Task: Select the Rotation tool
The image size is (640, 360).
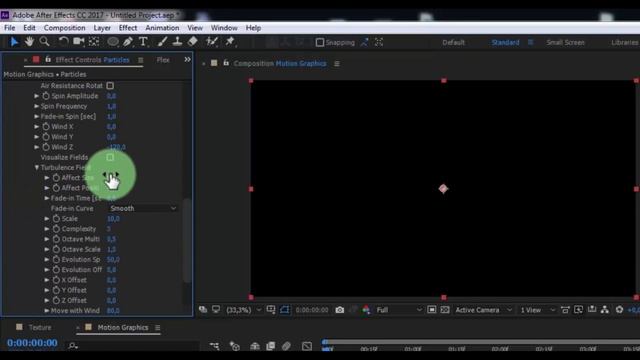Action: (63, 42)
